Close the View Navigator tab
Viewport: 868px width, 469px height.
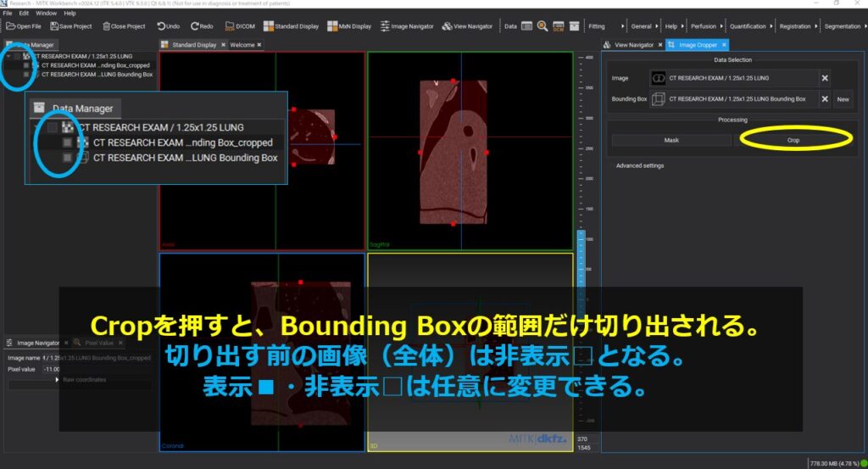[659, 45]
